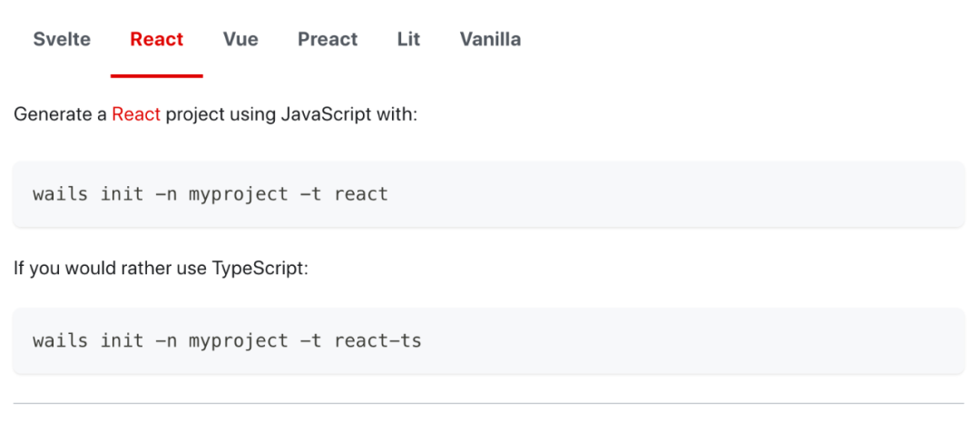Select the Lit tab
The height and width of the screenshot is (423, 980).
408,39
